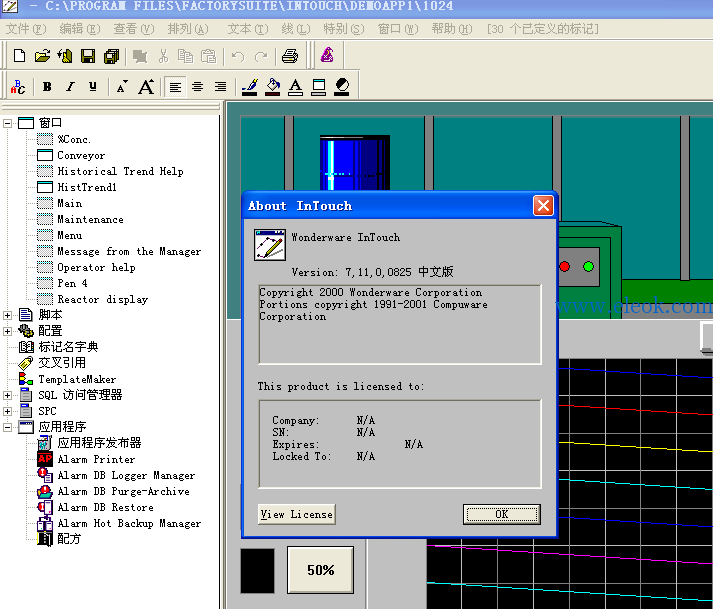Click the Paste clipboard icon
Image resolution: width=713 pixels, height=609 pixels.
(x=209, y=56)
